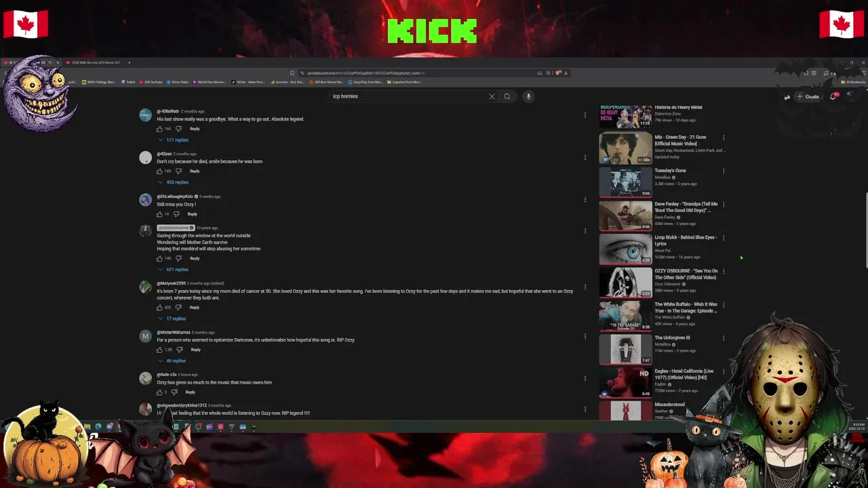Open the 'Imported from Micr...' bookmarks folder
This screenshot has height=488, width=868.
tap(404, 82)
